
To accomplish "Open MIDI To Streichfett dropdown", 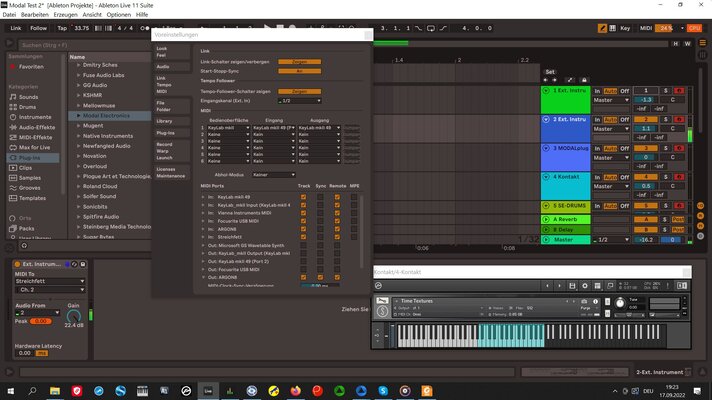I will pos(50,281).
